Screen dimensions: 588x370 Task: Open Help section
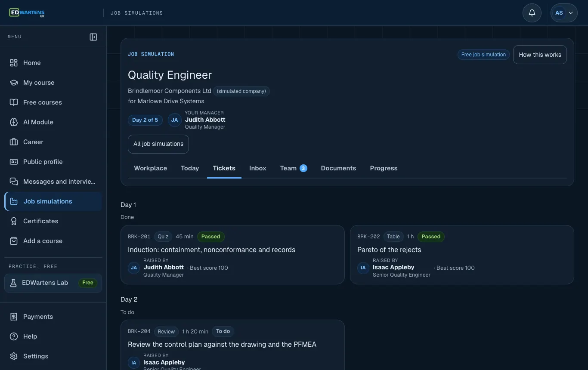(53, 336)
